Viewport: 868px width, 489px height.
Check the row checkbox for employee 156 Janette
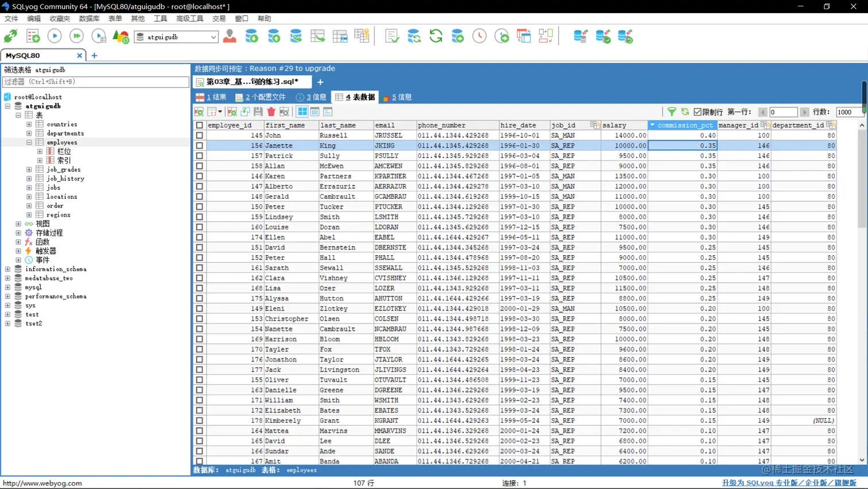(200, 146)
